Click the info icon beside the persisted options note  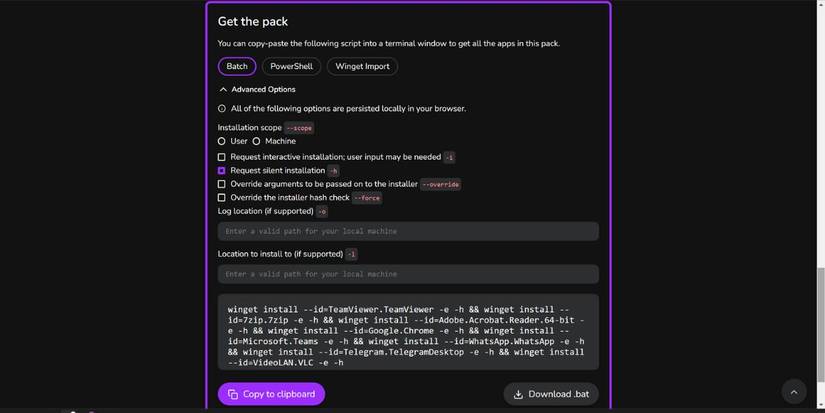(222, 109)
